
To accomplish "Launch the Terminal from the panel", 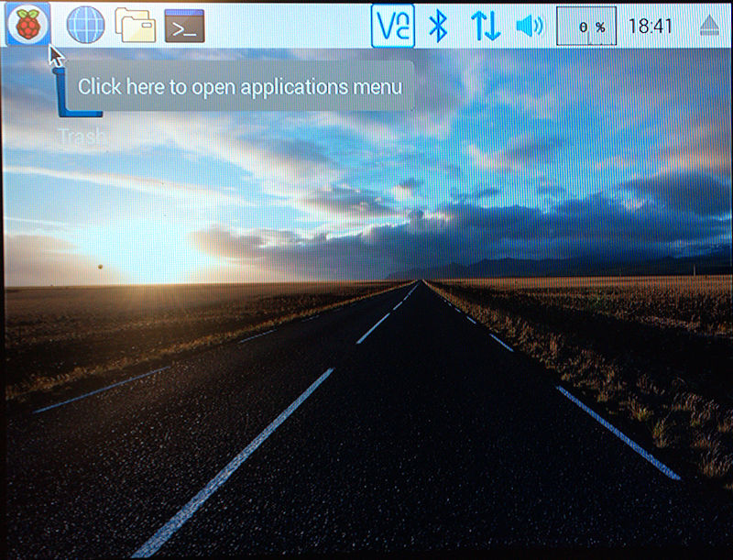I will 184,26.
